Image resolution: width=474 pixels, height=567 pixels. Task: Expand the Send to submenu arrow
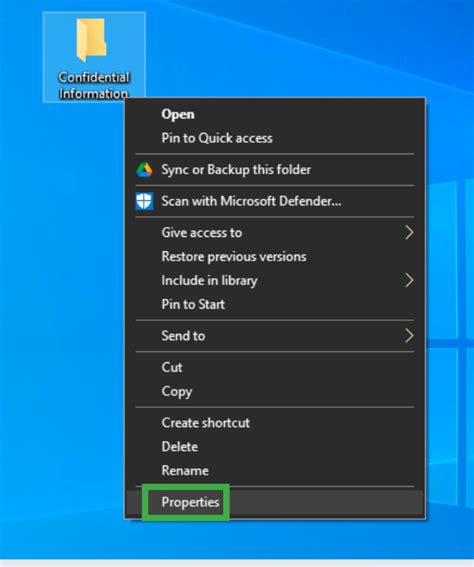[x=409, y=336]
